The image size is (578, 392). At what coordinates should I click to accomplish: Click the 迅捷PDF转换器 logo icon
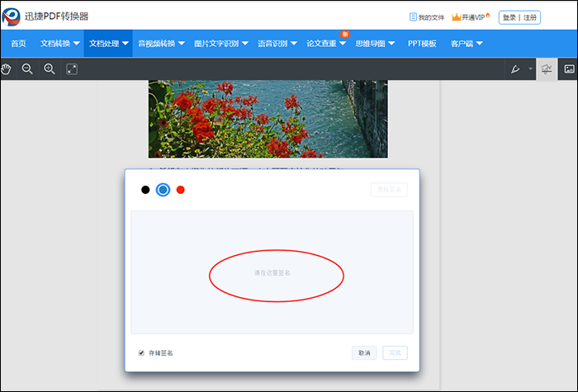point(11,17)
